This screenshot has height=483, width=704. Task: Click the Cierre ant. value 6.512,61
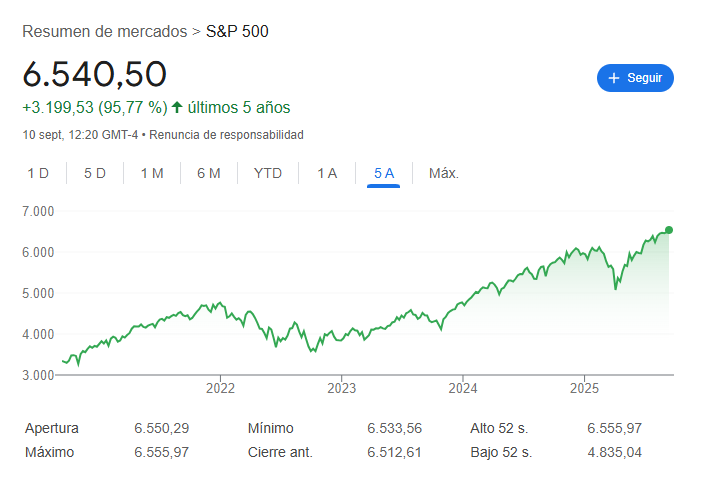pyautogui.click(x=395, y=452)
